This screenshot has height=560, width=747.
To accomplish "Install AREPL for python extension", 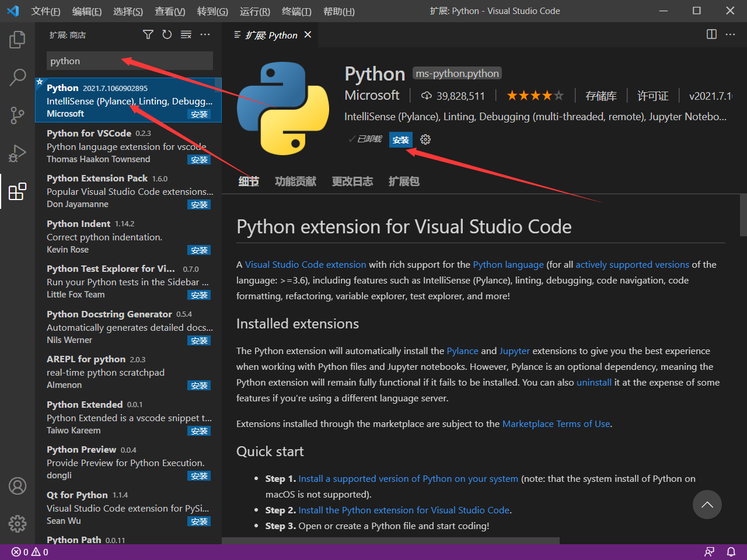I will 200,386.
